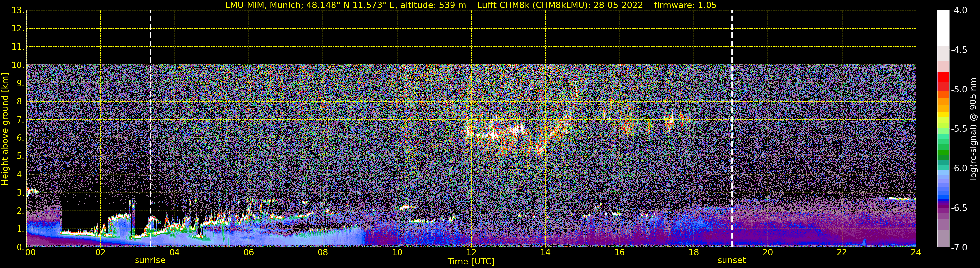Click the height axis tick label "1."
980x268 pixels.
pyautogui.click(x=20, y=229)
